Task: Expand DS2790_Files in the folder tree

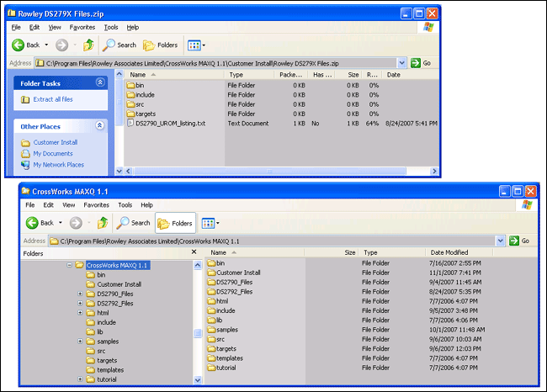Action: point(80,294)
